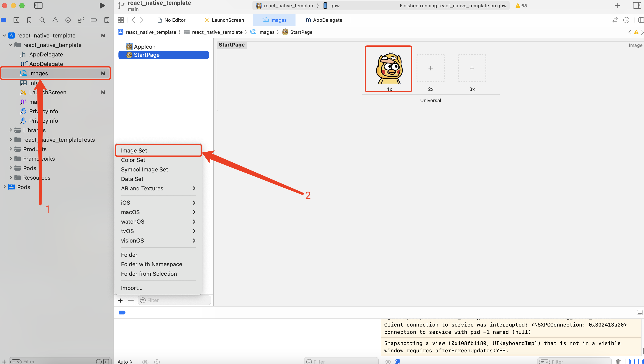Open the Auto variables scope dropdown
This screenshot has width=644, height=364.
click(125, 361)
